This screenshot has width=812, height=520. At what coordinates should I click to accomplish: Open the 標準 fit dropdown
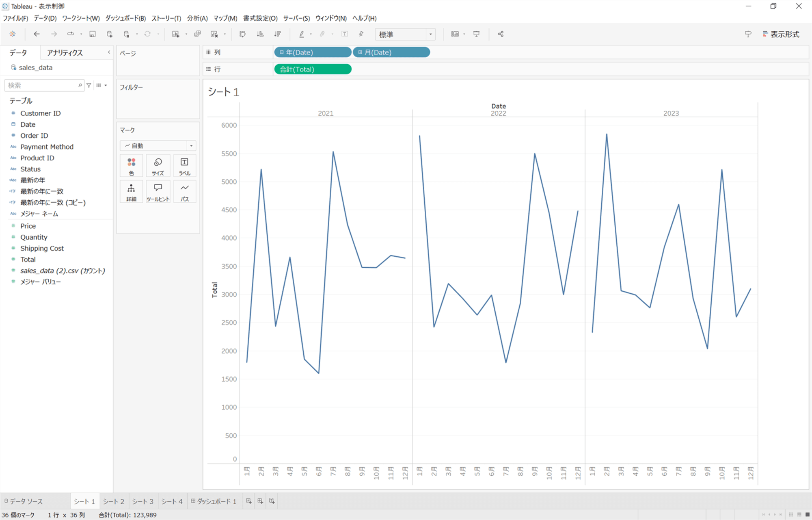point(405,35)
